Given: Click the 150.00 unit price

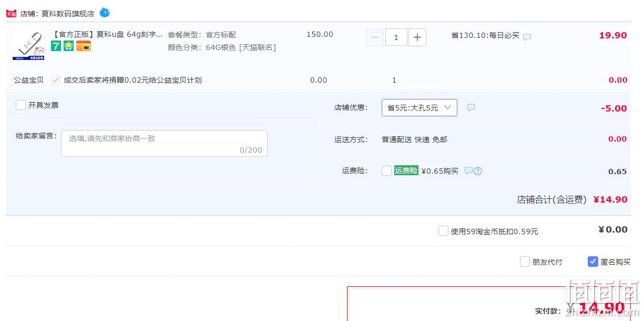Looking at the screenshot, I should click(320, 34).
